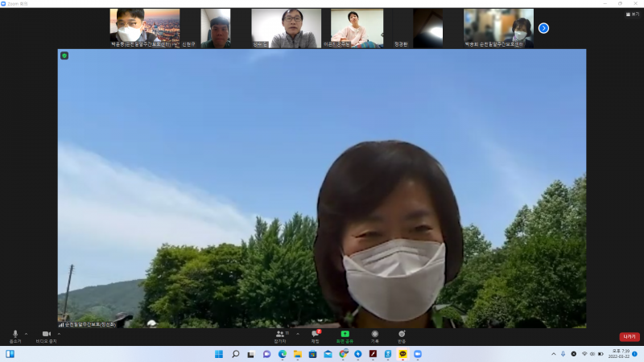Open KakaoTalk from taskbar
644x362 pixels.
pyautogui.click(x=403, y=354)
